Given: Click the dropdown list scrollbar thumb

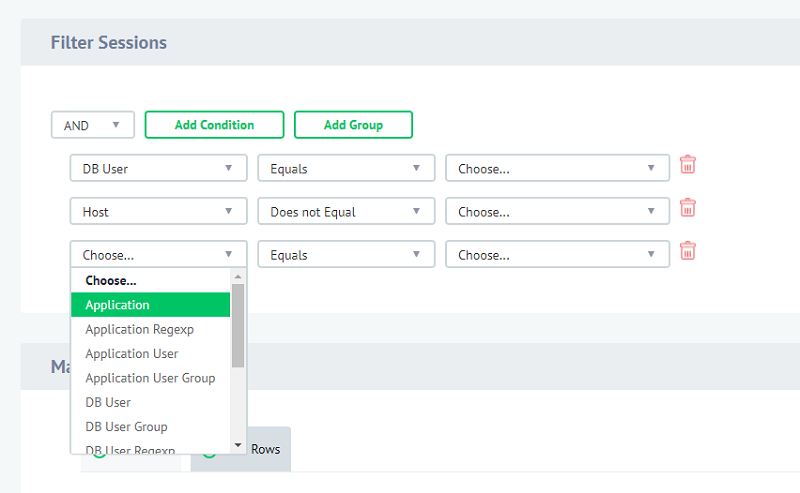Looking at the screenshot, I should pyautogui.click(x=238, y=325).
